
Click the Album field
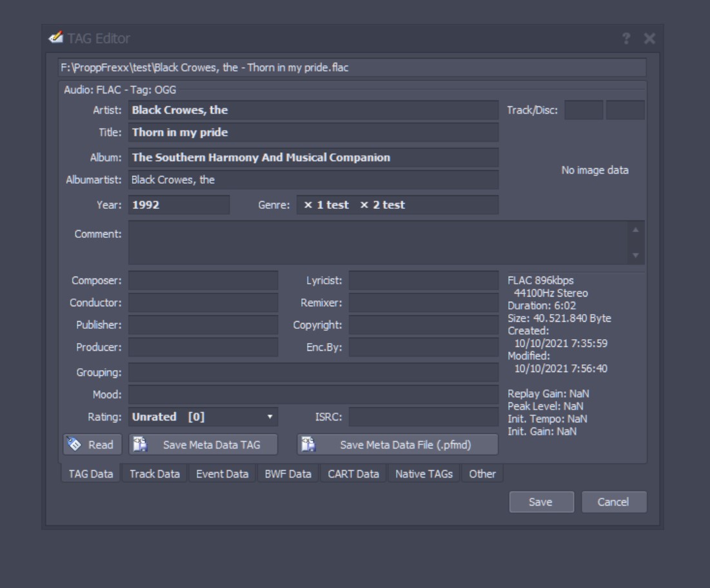(x=313, y=157)
